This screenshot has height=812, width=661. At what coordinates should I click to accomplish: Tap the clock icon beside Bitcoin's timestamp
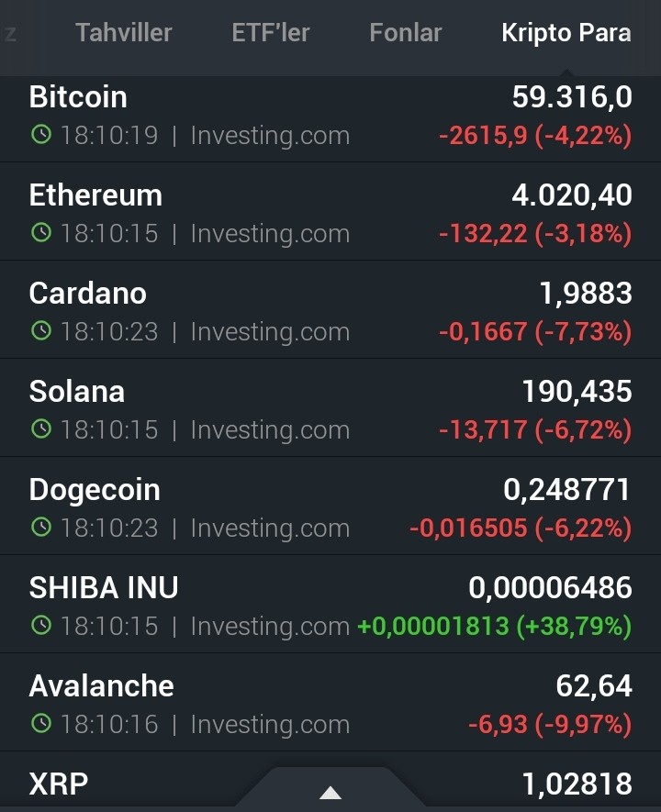point(41,135)
